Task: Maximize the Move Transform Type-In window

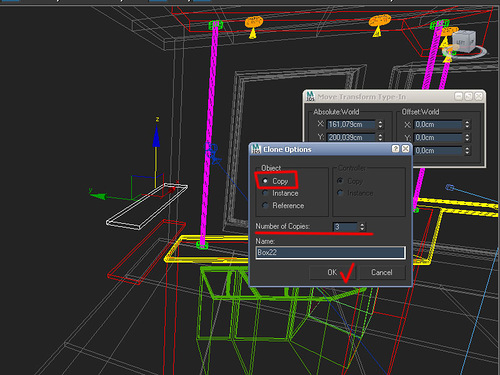Action: click(x=468, y=96)
